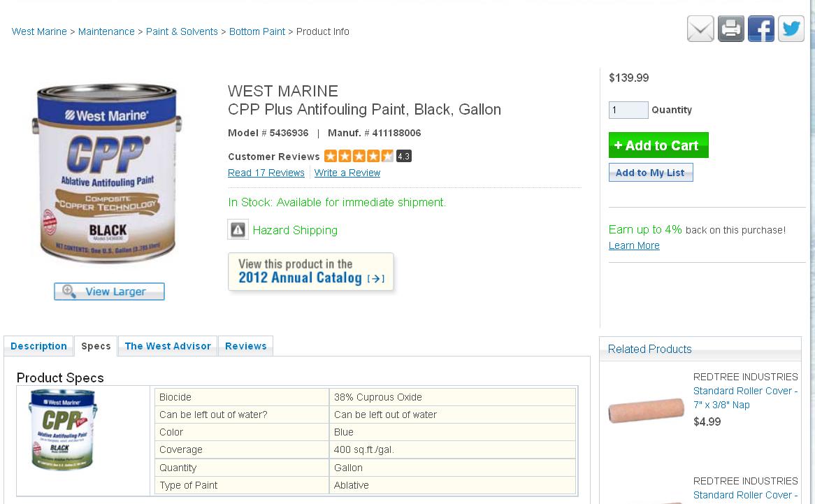
Task: Select the Reviews tab
Action: (x=245, y=346)
